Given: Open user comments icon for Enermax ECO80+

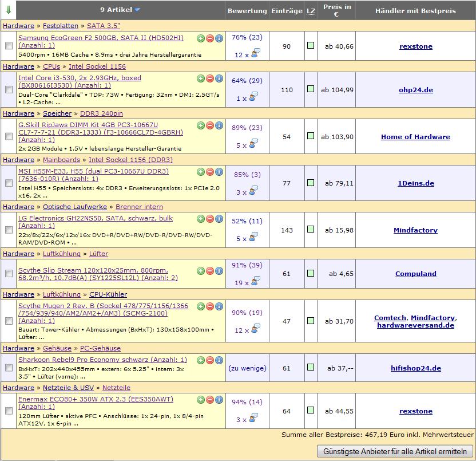Looking at the screenshot, I should pyautogui.click(x=253, y=417).
